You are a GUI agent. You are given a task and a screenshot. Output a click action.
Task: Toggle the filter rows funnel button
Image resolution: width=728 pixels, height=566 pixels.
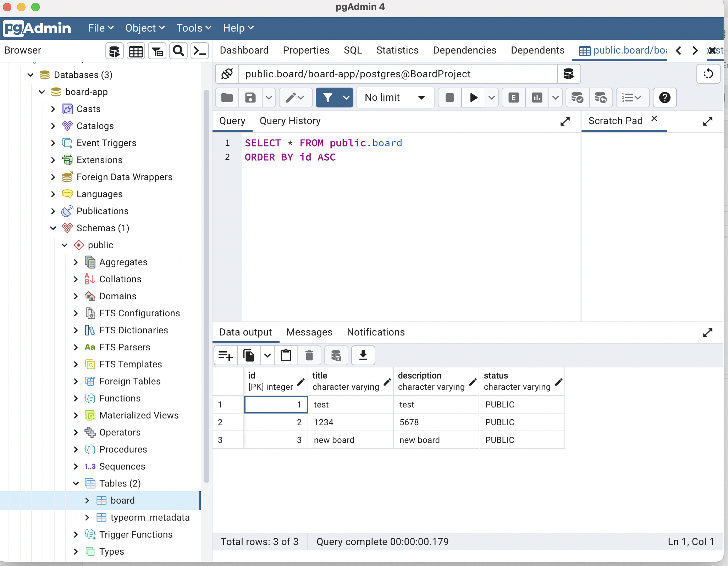pos(328,98)
